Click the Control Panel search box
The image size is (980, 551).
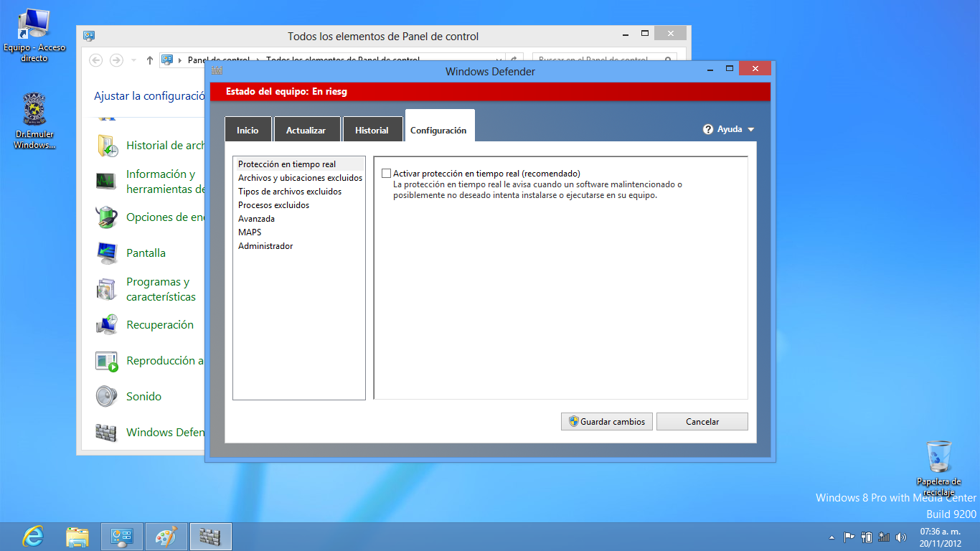[604, 60]
